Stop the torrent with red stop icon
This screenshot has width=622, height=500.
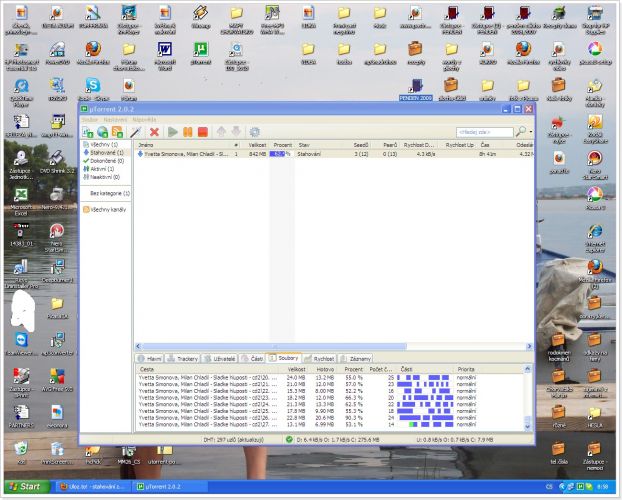[203, 132]
